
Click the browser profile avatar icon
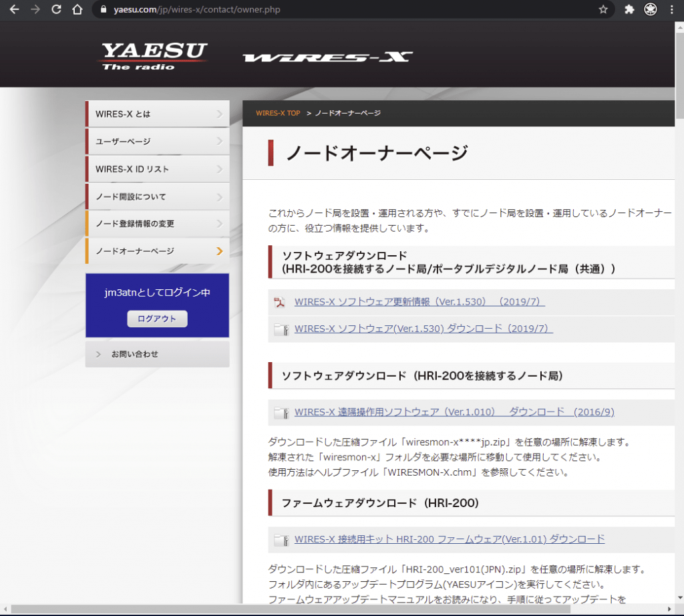649,9
